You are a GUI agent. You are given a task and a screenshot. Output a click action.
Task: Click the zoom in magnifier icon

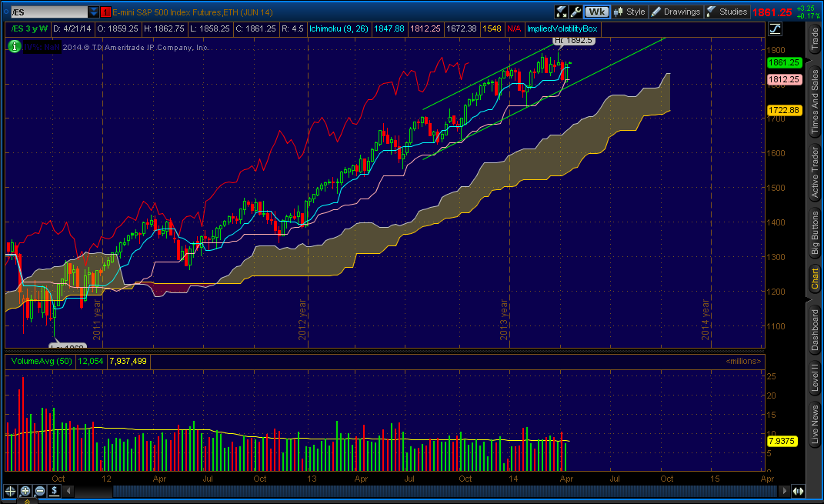coord(25,491)
